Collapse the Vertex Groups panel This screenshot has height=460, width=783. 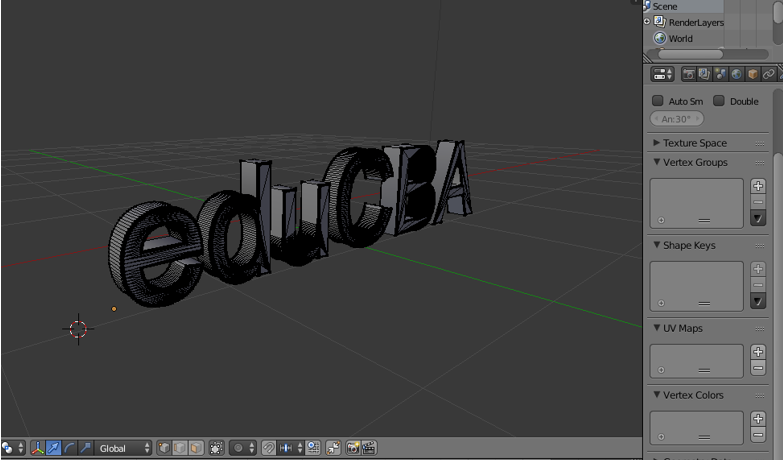[x=657, y=162]
